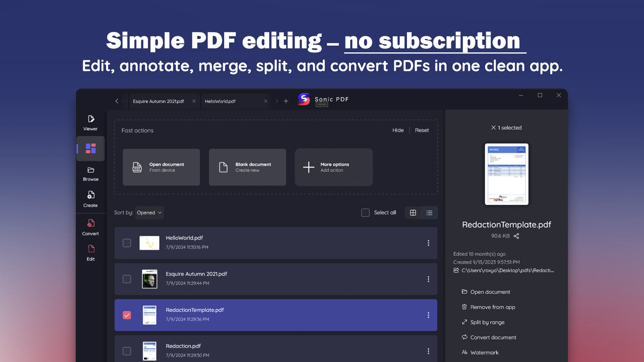Open more options for Esquire Autumn 2021.pdf row
Image resolution: width=644 pixels, height=362 pixels.
[x=428, y=279]
